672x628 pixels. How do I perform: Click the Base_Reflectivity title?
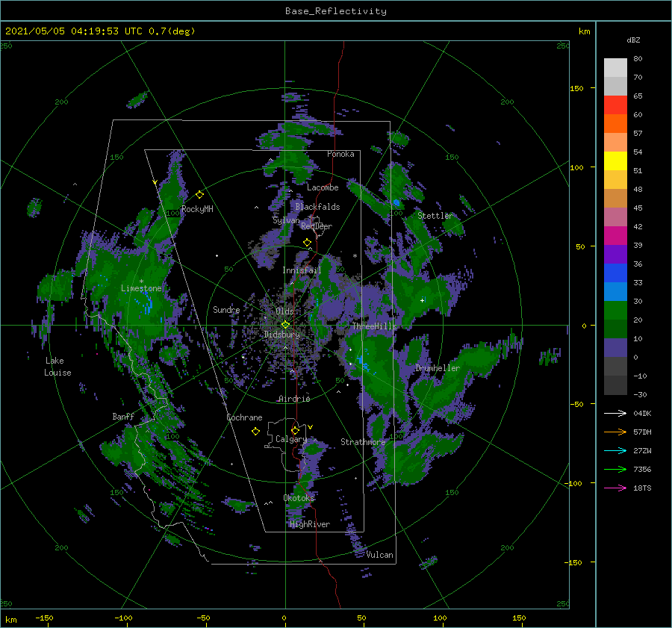point(336,11)
